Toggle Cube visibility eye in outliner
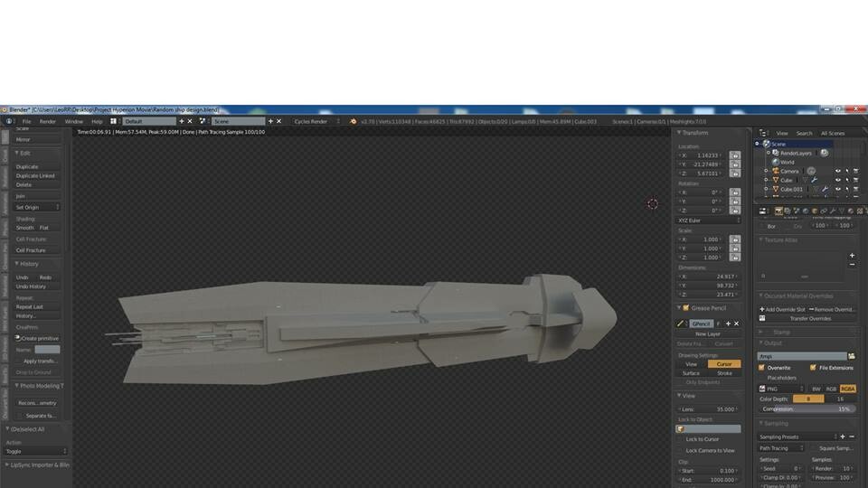This screenshot has height=488, width=868. point(837,180)
